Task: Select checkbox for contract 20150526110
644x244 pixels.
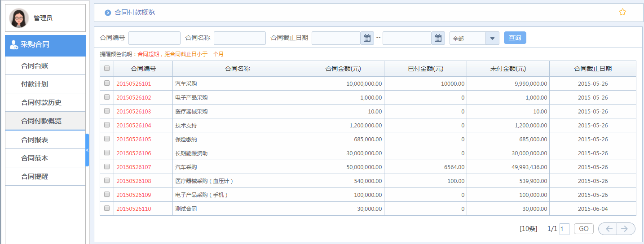Action: click(x=107, y=208)
